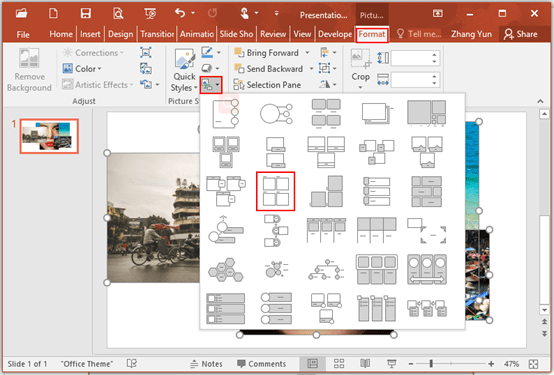The height and width of the screenshot is (375, 554).
Task: Select slide 1 thumbnail
Action: pos(49,136)
